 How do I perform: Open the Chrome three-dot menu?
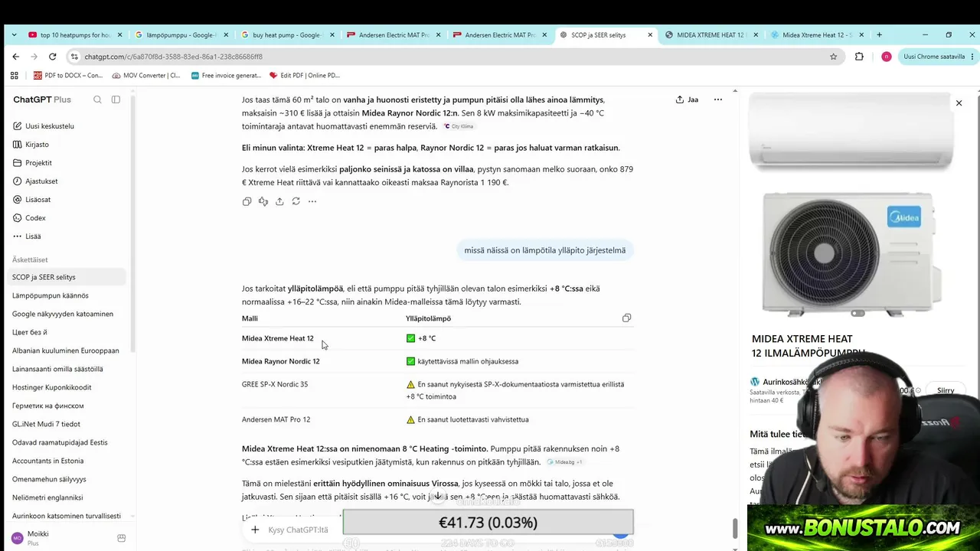972,57
